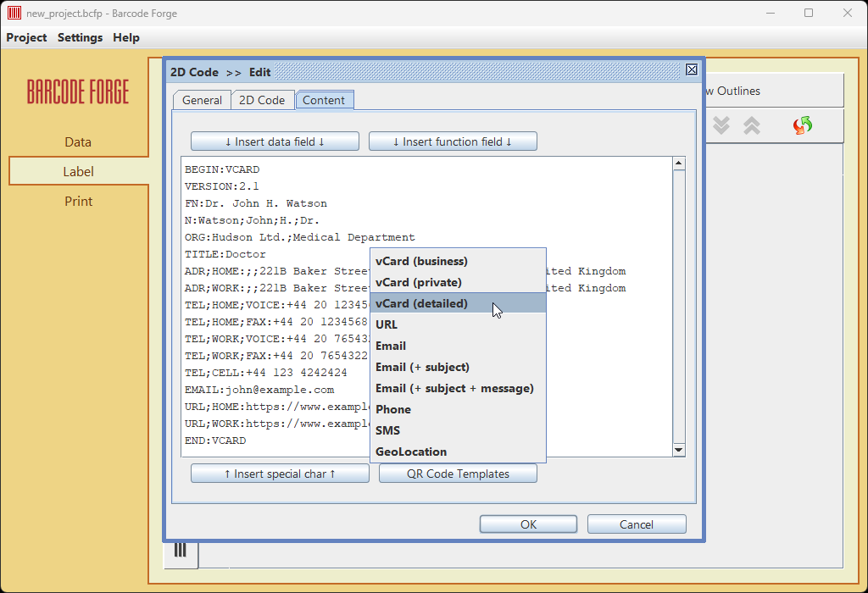Select the Content tab
Image resolution: width=868 pixels, height=593 pixels.
point(324,100)
